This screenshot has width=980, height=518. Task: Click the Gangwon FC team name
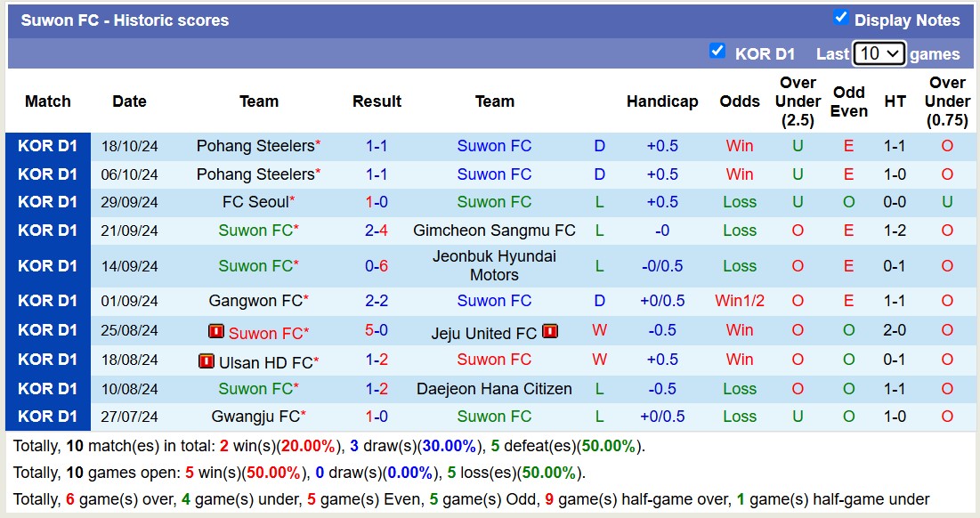pyautogui.click(x=255, y=301)
